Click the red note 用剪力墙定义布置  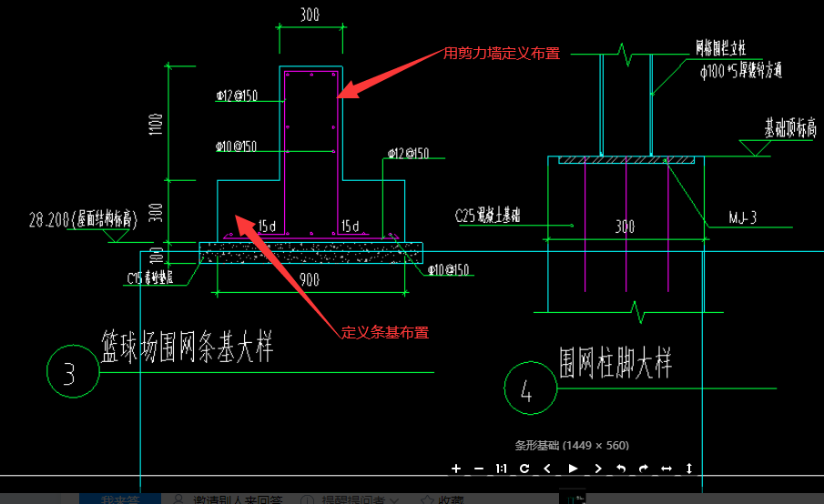(x=502, y=54)
